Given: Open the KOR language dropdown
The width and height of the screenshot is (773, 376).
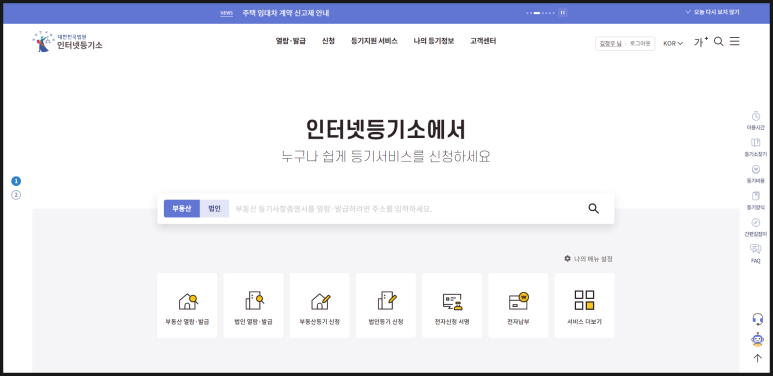Looking at the screenshot, I should click(673, 43).
